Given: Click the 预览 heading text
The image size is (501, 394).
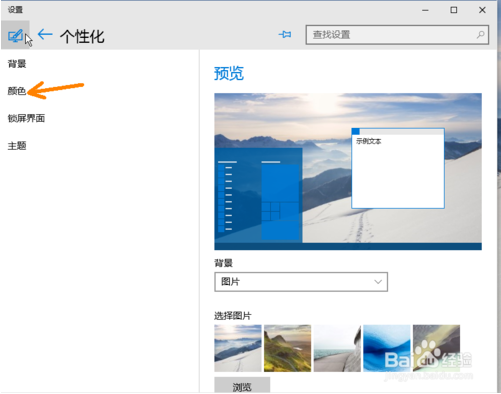Looking at the screenshot, I should 229,73.
